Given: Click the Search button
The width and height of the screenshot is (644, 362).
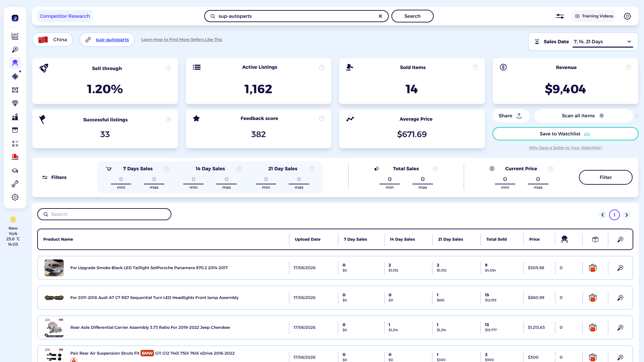Looking at the screenshot, I should coord(412,16).
